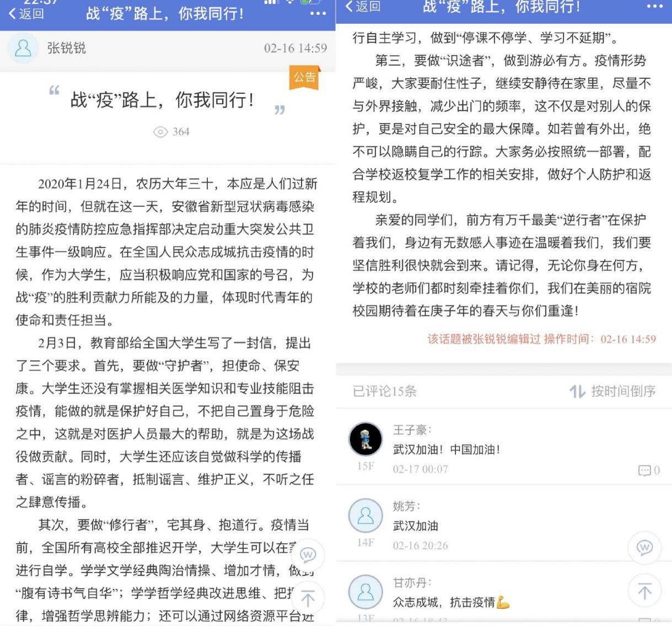Tap 甘亦丹's user avatar
672x626 pixels.
click(365, 591)
